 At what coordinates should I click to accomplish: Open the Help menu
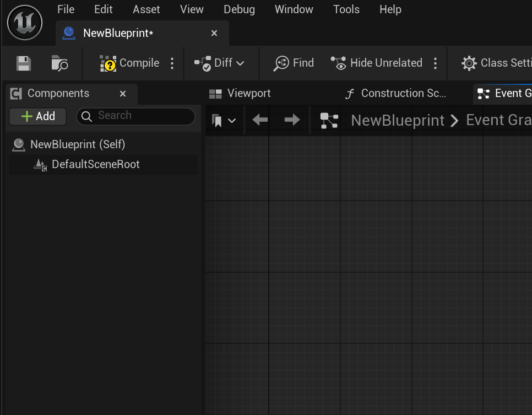tap(390, 9)
